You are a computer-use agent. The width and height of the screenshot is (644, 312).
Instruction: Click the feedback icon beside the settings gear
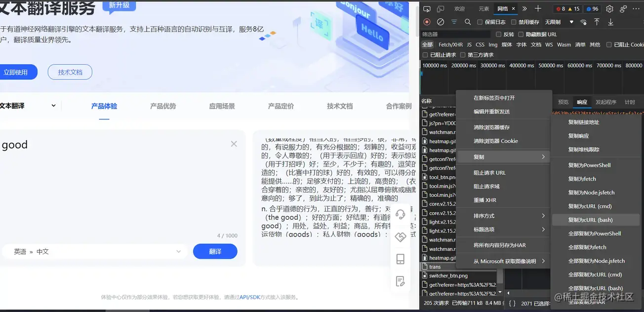[x=623, y=9]
